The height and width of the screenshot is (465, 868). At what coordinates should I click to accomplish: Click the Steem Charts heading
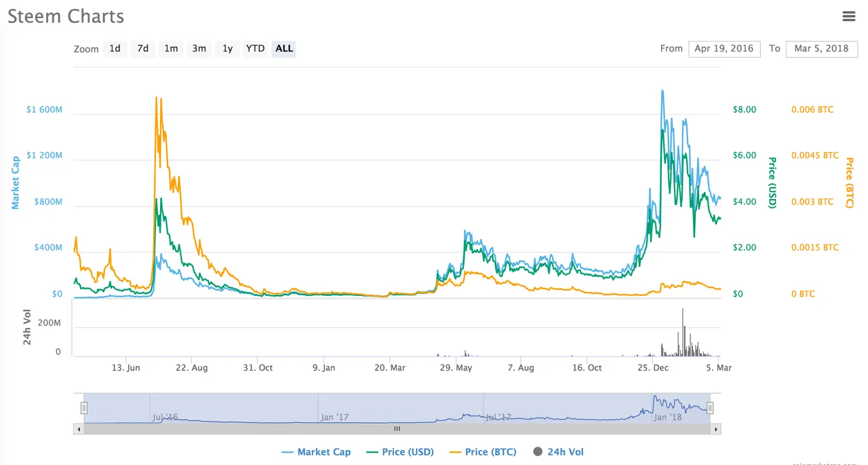pos(66,17)
